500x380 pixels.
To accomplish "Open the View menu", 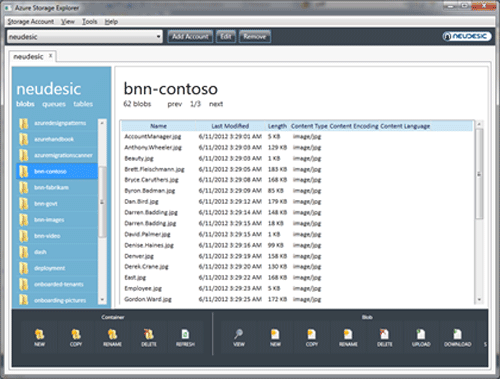I will 68,22.
